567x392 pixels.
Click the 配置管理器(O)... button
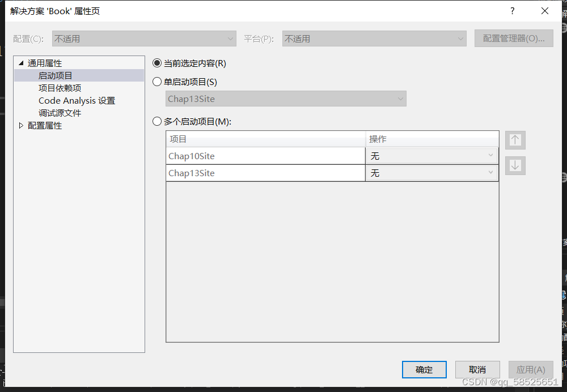[x=514, y=39]
